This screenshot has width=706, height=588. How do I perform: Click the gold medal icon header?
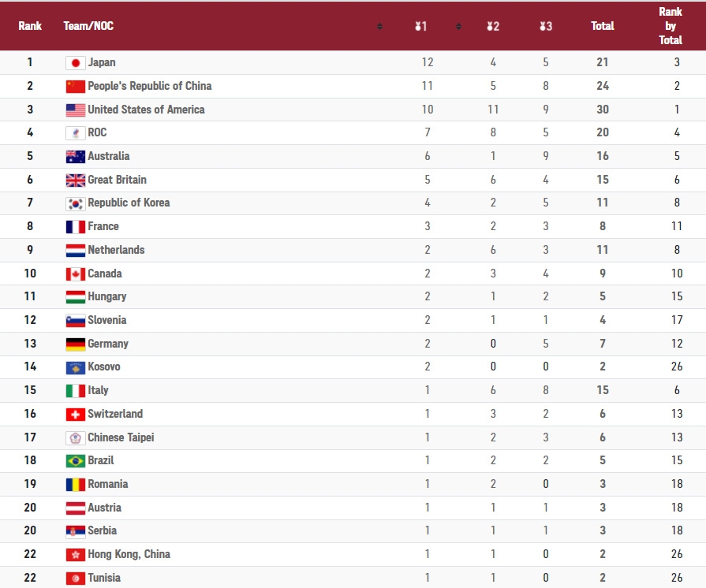pos(420,27)
